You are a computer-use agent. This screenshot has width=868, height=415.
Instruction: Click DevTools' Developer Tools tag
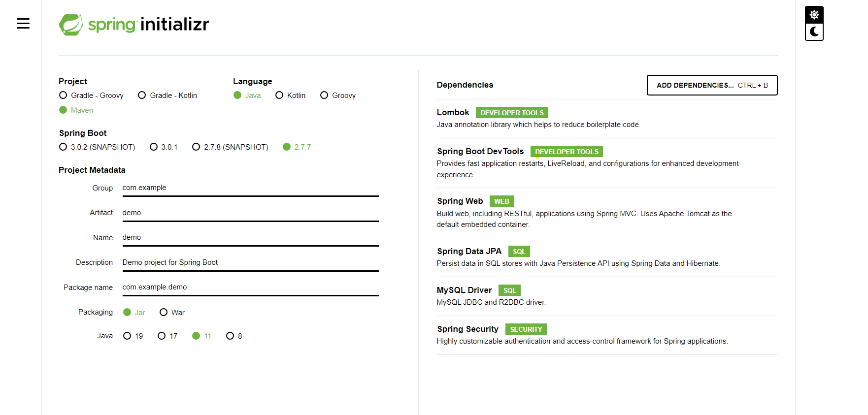pos(567,152)
